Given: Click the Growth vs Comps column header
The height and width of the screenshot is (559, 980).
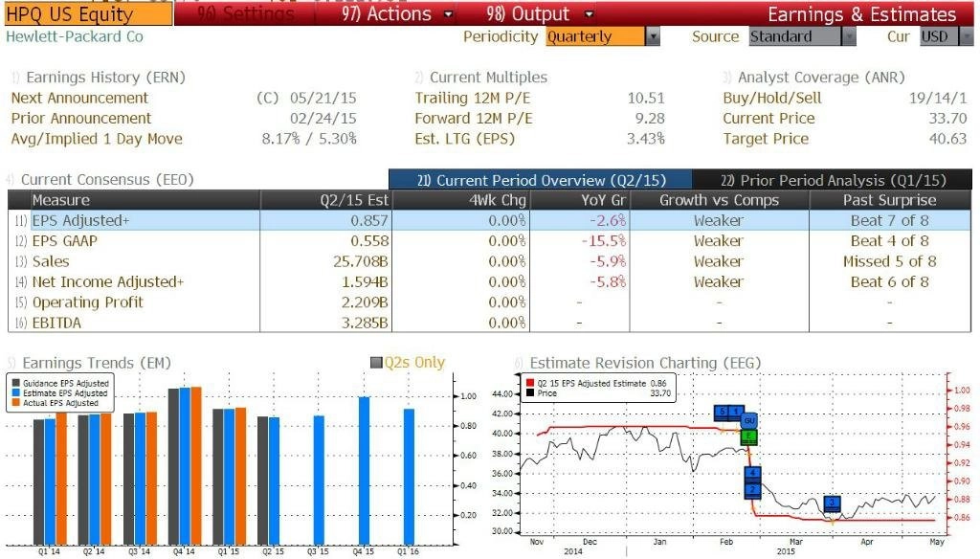Looking at the screenshot, I should click(720, 200).
